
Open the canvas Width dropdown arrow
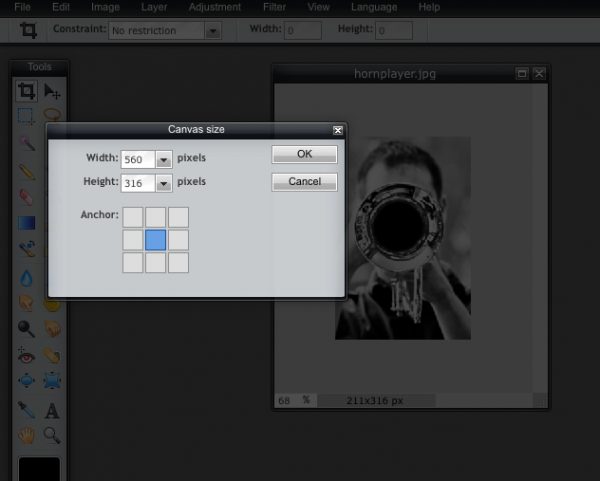click(x=164, y=160)
